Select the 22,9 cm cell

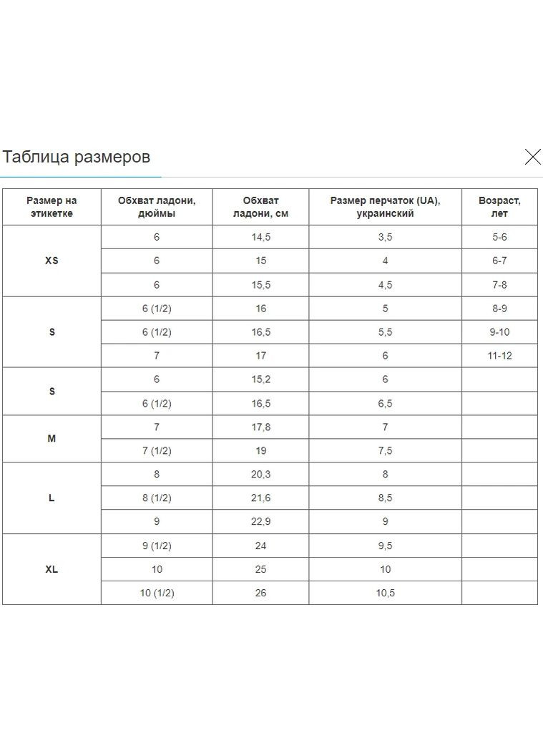(260, 521)
